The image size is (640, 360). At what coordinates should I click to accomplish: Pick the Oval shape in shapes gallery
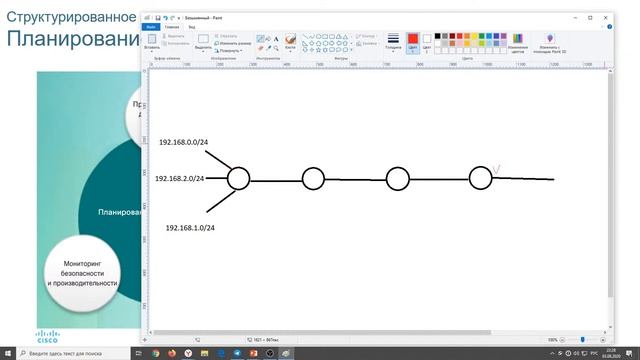319,36
